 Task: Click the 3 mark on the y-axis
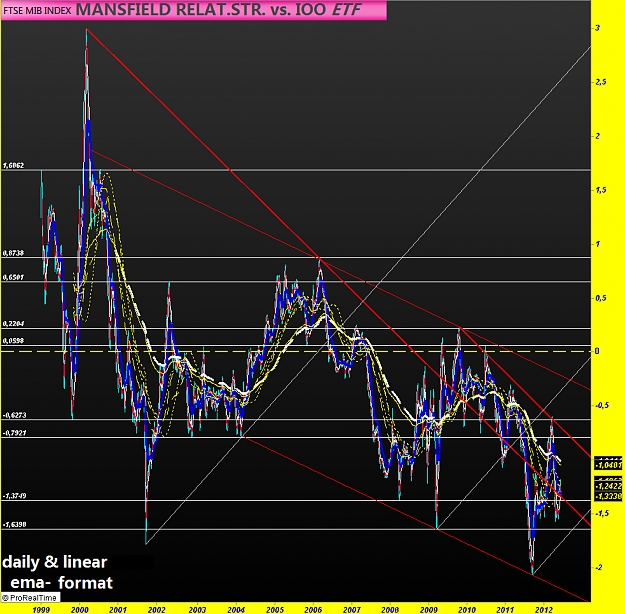597,28
